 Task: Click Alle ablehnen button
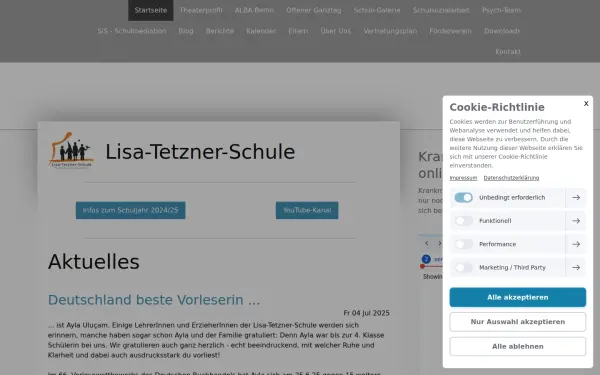pyautogui.click(x=517, y=346)
